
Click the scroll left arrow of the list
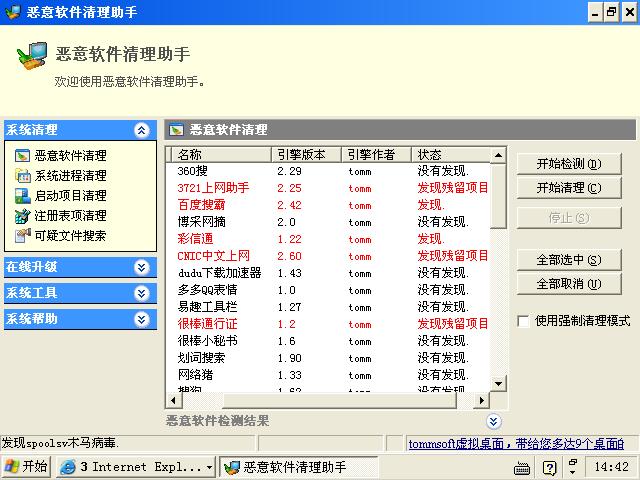pos(174,400)
